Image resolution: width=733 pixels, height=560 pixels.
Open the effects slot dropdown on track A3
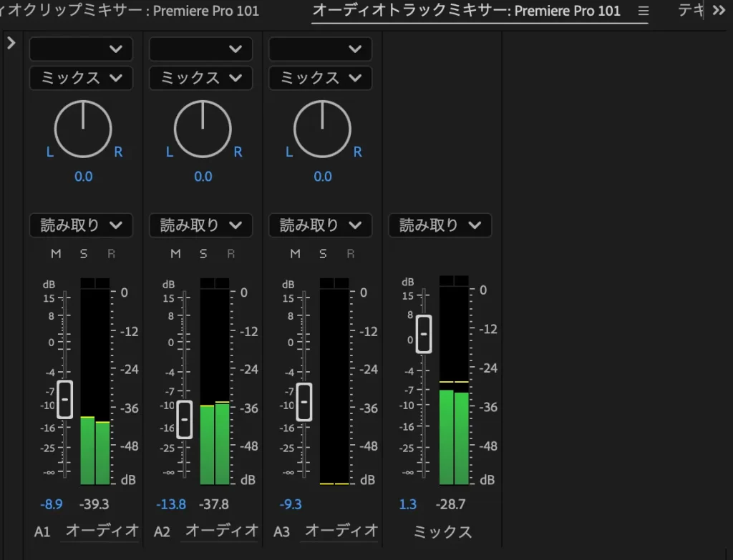pyautogui.click(x=320, y=49)
